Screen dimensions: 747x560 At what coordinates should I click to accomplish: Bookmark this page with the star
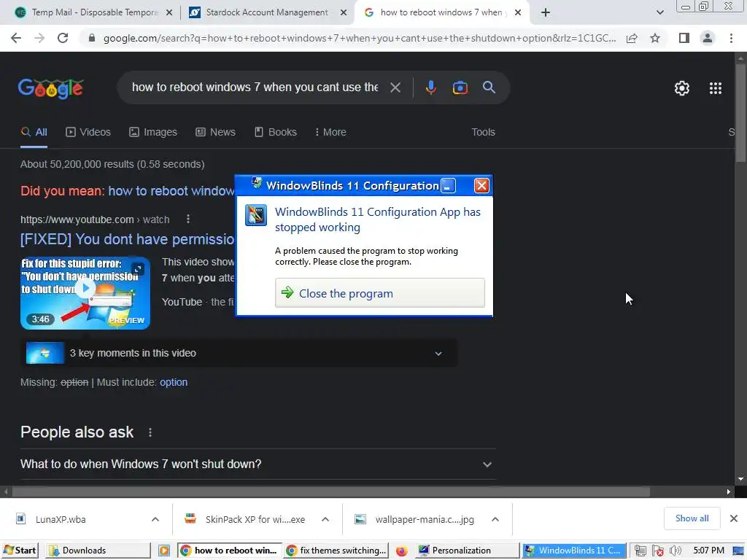click(655, 38)
